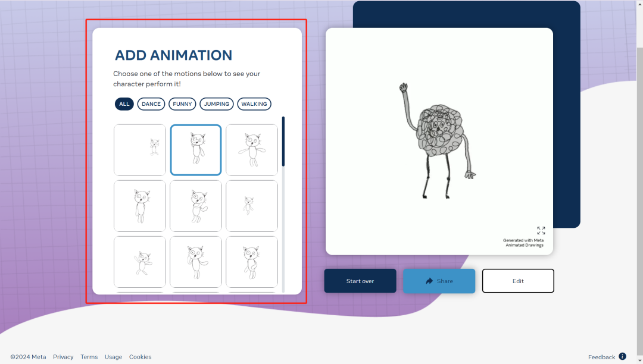Open the Terms link
Viewport: 643px width, 364px height.
[89, 357]
